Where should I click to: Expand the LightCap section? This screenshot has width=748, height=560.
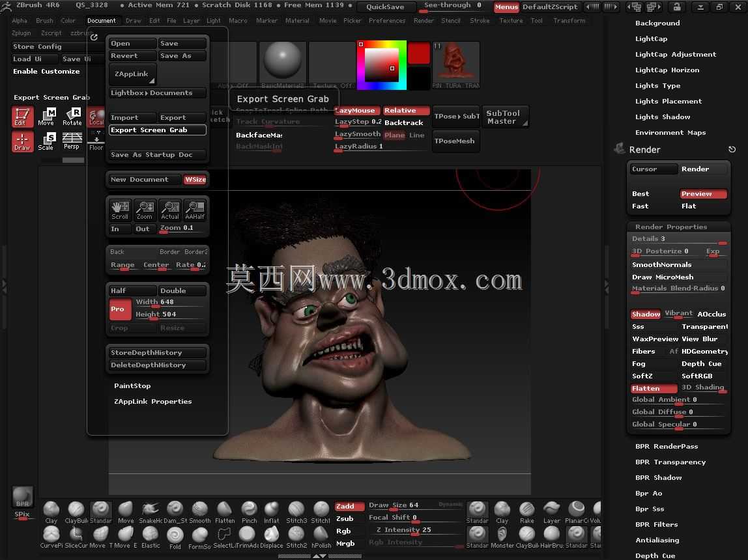tap(651, 38)
